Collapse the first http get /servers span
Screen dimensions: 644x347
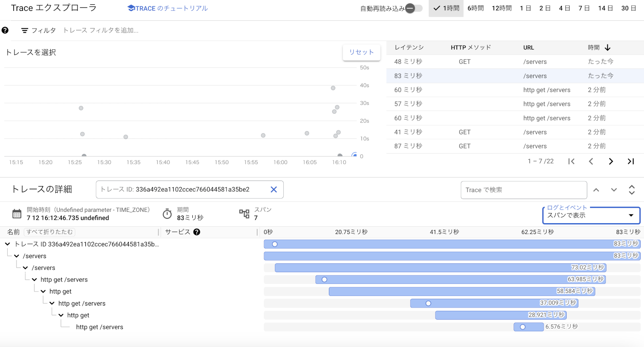(34, 279)
